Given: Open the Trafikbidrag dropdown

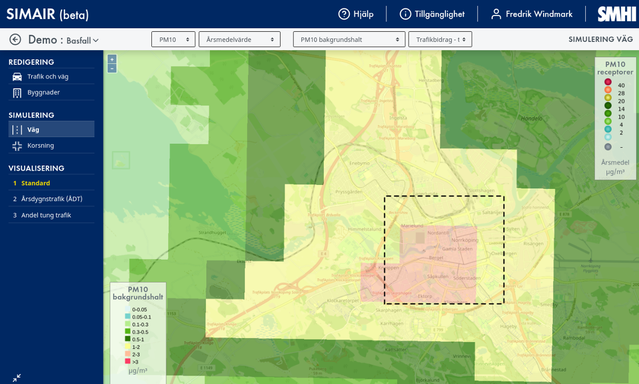Looking at the screenshot, I should click(440, 40).
